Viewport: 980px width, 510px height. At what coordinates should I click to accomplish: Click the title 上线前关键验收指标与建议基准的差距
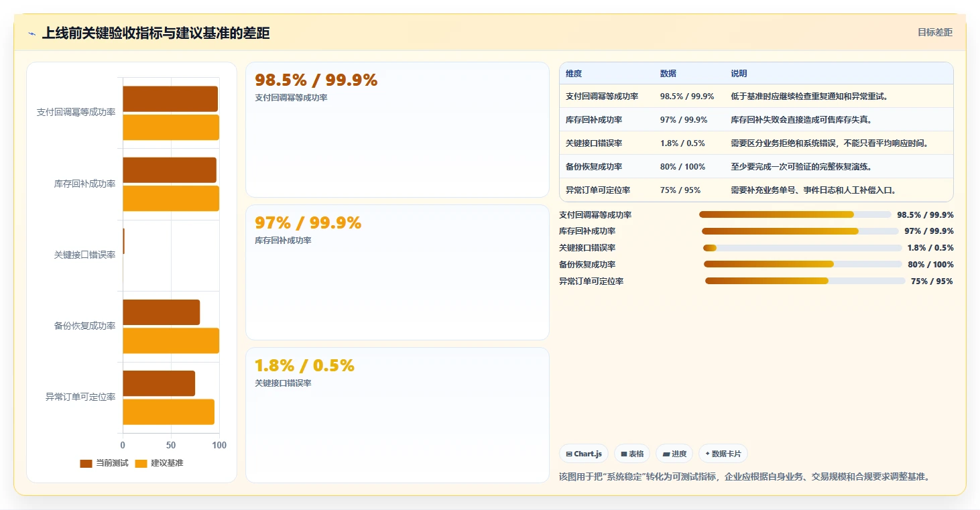[156, 33]
